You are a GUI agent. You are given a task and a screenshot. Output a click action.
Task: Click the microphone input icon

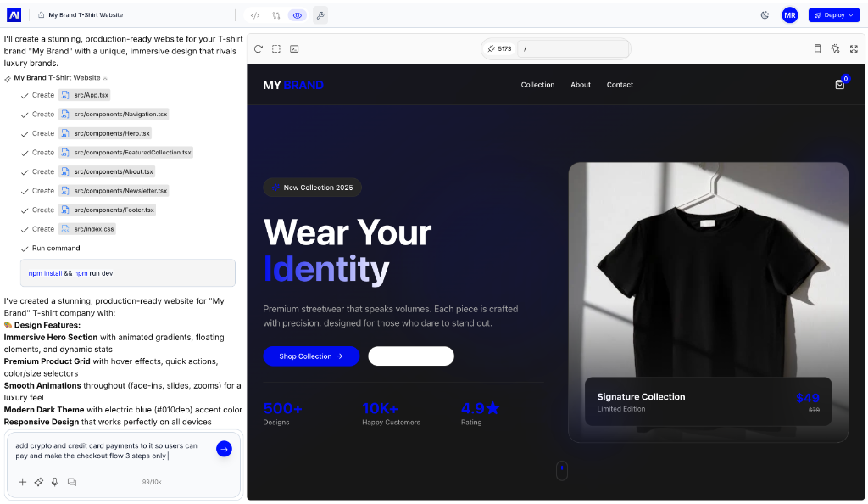pyautogui.click(x=55, y=481)
